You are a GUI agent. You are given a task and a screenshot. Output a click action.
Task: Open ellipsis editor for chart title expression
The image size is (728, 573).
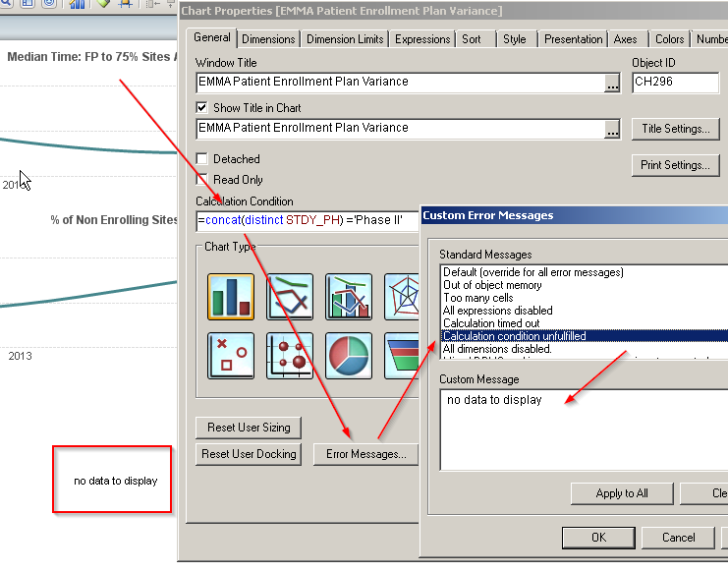(x=612, y=129)
